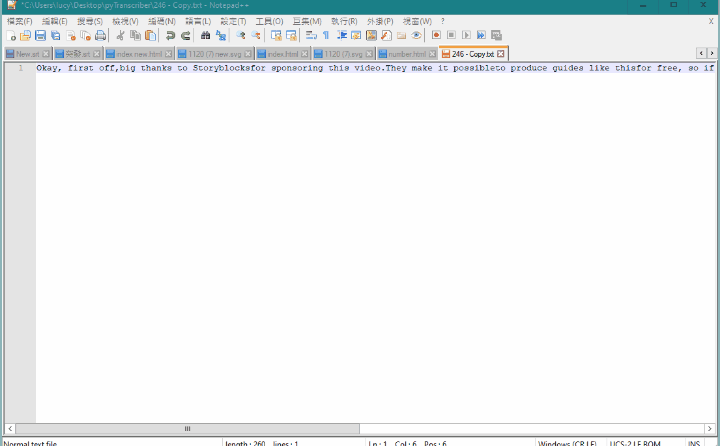Switch to the index.html tab
The image size is (720, 446).
pyautogui.click(x=282, y=54)
